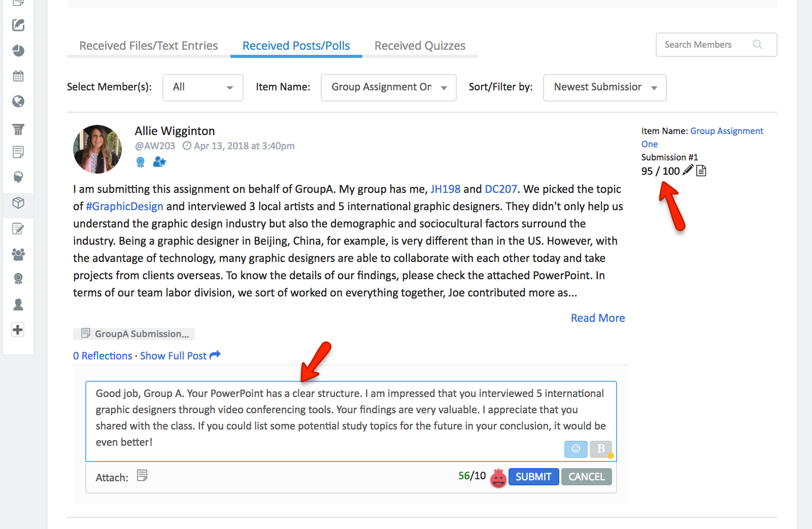Click the Apr 13, 2018 at 3:40pm timestamp
Image resolution: width=812 pixels, height=529 pixels.
click(244, 146)
